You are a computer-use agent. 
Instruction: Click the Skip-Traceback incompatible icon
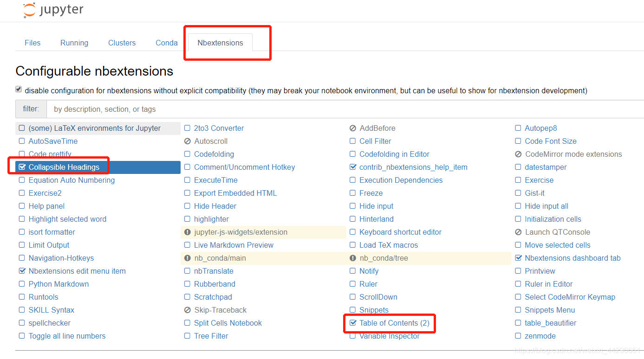click(x=188, y=310)
